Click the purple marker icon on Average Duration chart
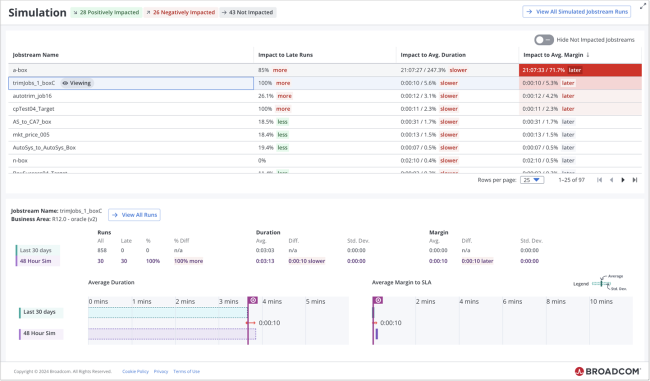Viewport: 650px width, 381px height. click(x=253, y=300)
